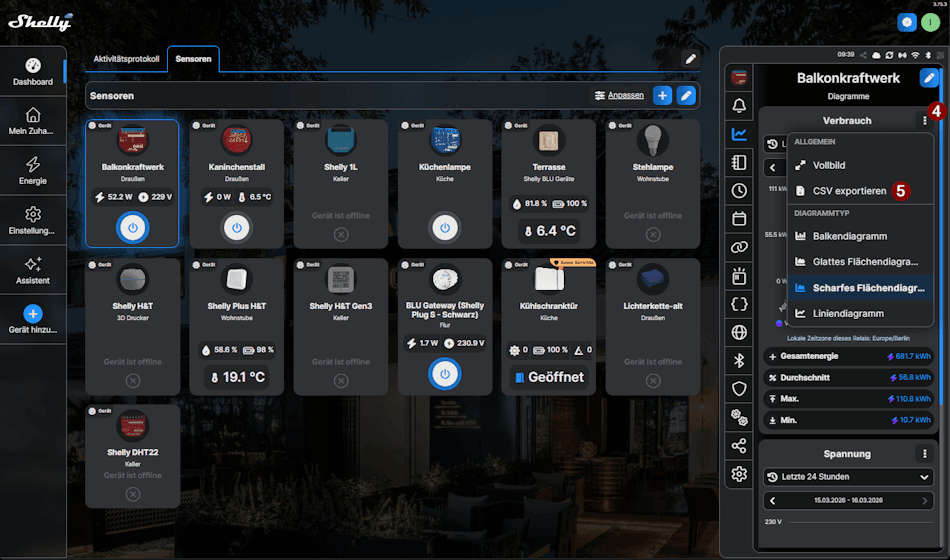The height and width of the screenshot is (560, 950).
Task: Click the Shelly logo
Action: 40,22
